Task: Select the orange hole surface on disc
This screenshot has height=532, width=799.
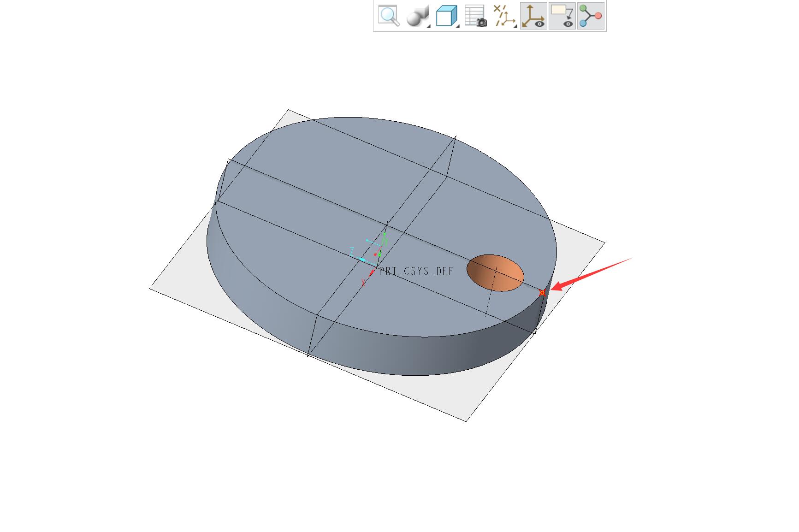Action: point(495,273)
